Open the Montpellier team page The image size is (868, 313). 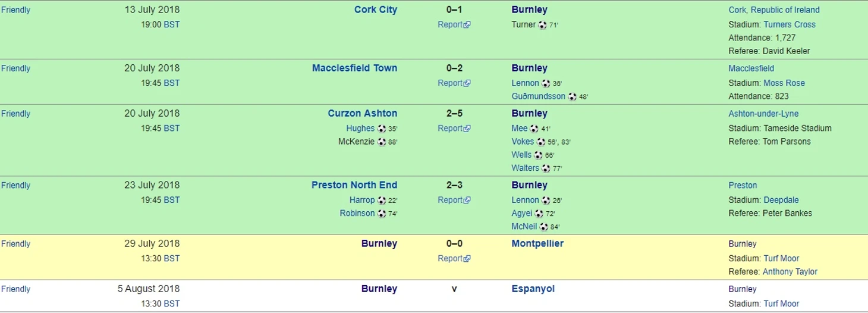(x=537, y=244)
